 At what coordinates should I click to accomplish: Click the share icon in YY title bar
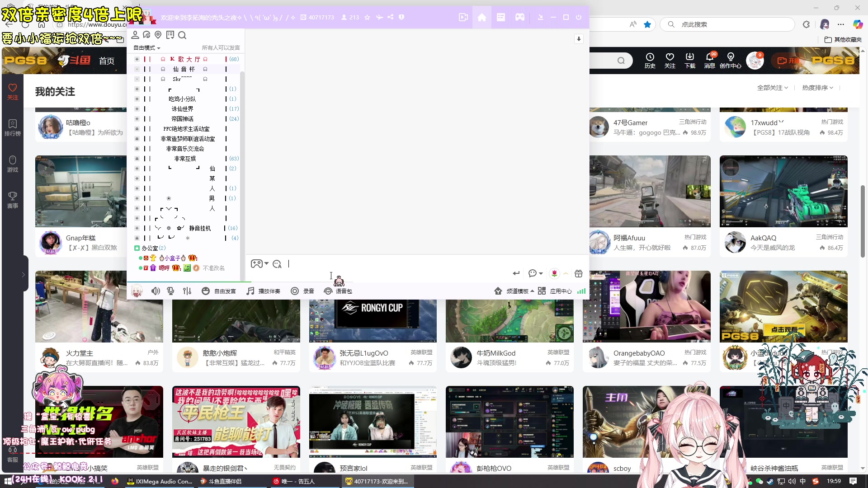coord(390,17)
